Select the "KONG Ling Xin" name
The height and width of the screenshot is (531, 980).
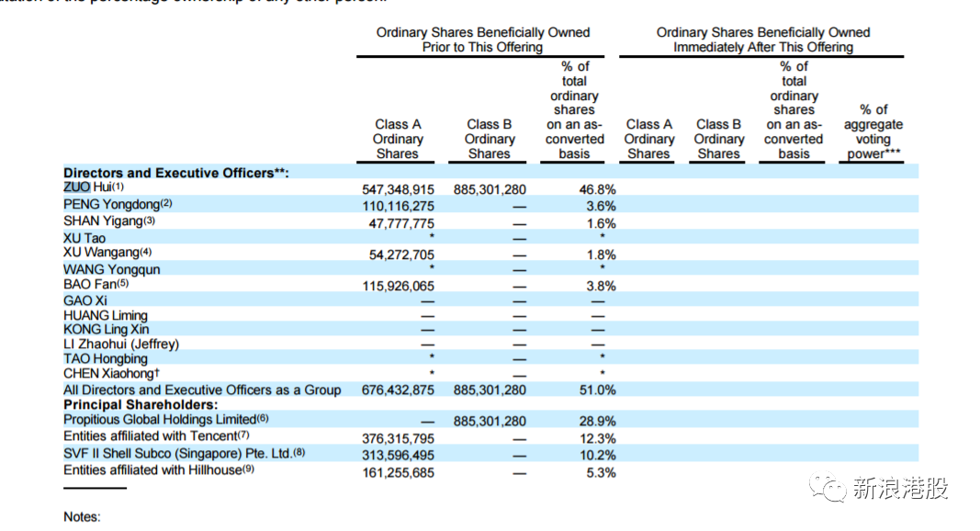tap(107, 330)
